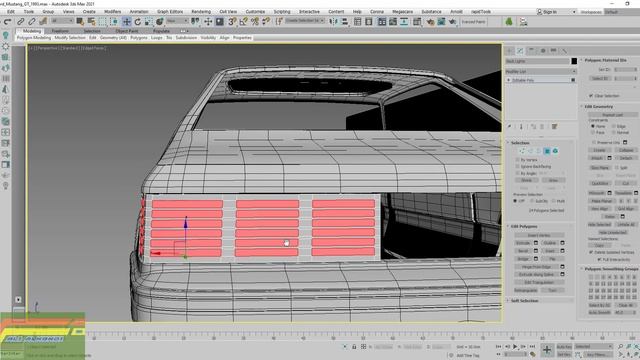The width and height of the screenshot is (640, 360).
Task: Collapse the Edit Geometry rollout
Action: 598,107
